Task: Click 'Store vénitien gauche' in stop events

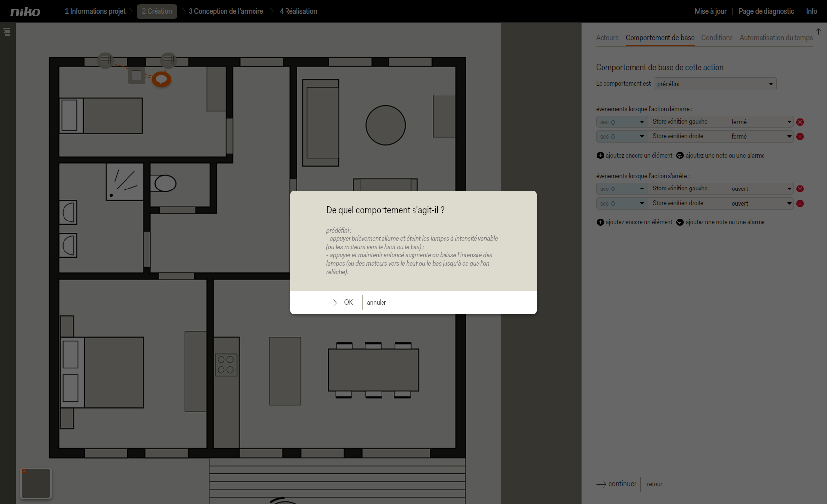Action: pos(680,189)
